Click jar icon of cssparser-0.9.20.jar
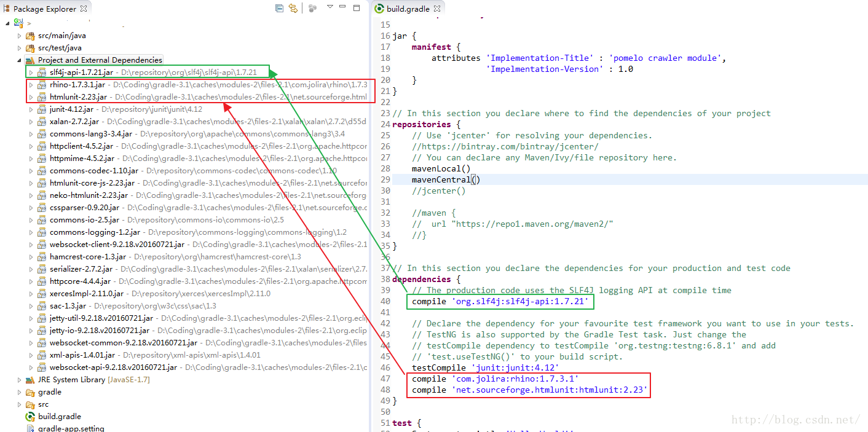The image size is (868, 432). 42,208
